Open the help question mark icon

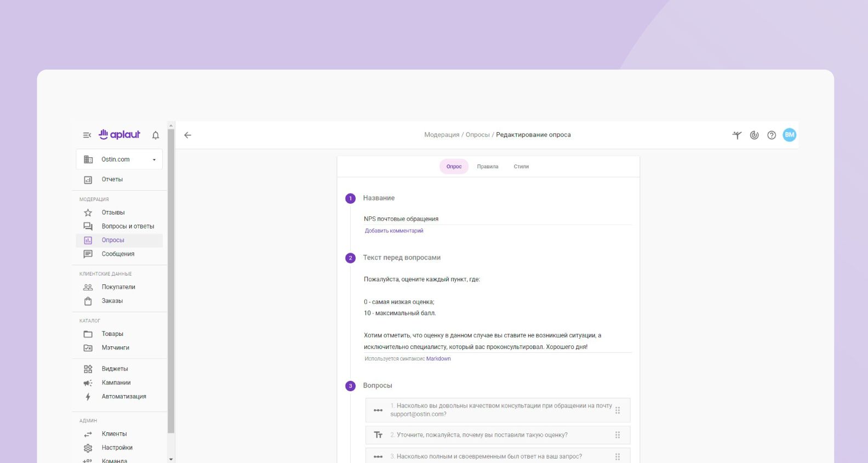(772, 135)
